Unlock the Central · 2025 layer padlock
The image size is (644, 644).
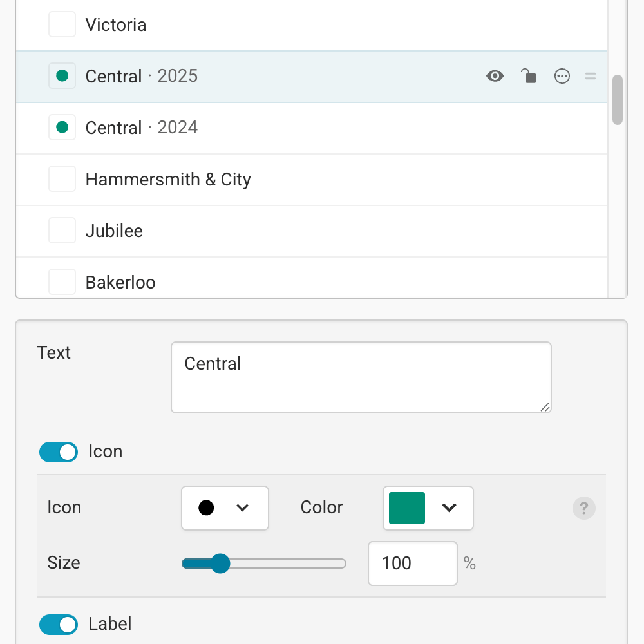529,76
